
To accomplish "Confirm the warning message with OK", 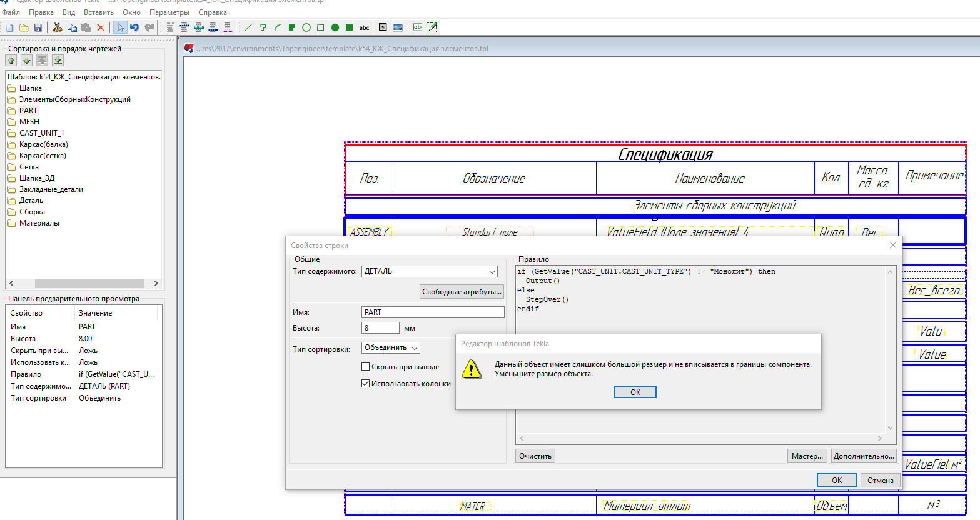I will [635, 392].
